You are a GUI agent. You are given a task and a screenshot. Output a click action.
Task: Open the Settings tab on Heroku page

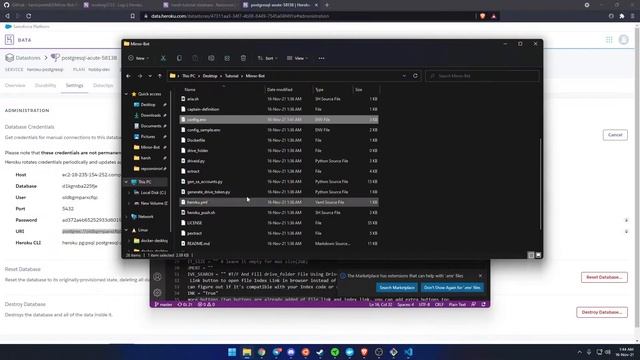click(x=74, y=86)
